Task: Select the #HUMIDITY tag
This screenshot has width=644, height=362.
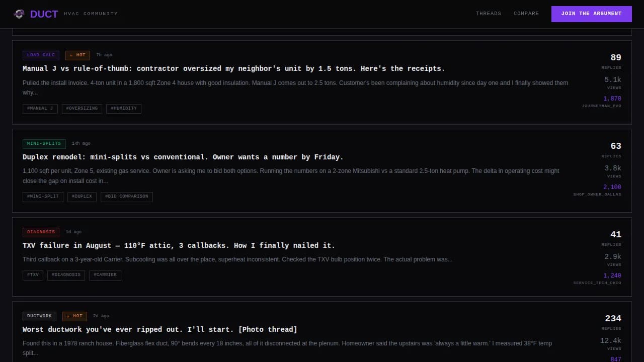Action: 124,109
